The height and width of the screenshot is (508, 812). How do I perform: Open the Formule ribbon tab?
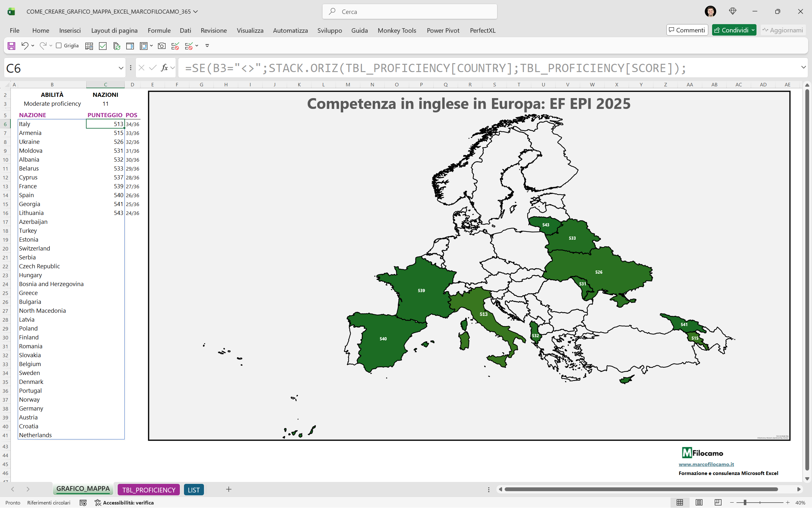click(x=159, y=30)
